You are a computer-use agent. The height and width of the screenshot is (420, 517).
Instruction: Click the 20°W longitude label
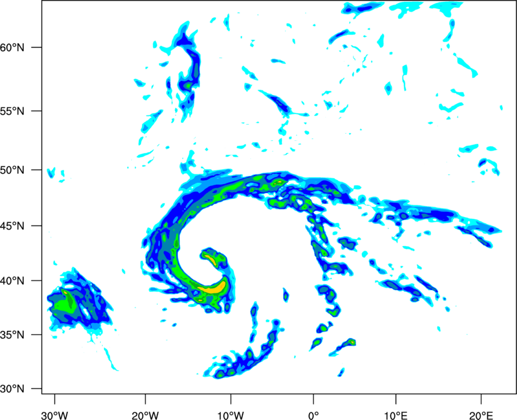tap(145, 415)
